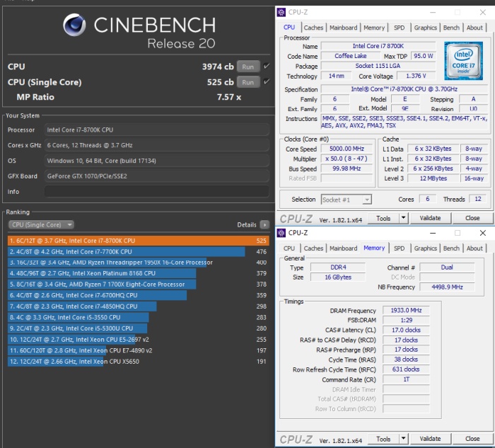Viewport: 495px width, 448px height.
Task: Open SPD tab in lower CPU-Z
Action: point(399,248)
